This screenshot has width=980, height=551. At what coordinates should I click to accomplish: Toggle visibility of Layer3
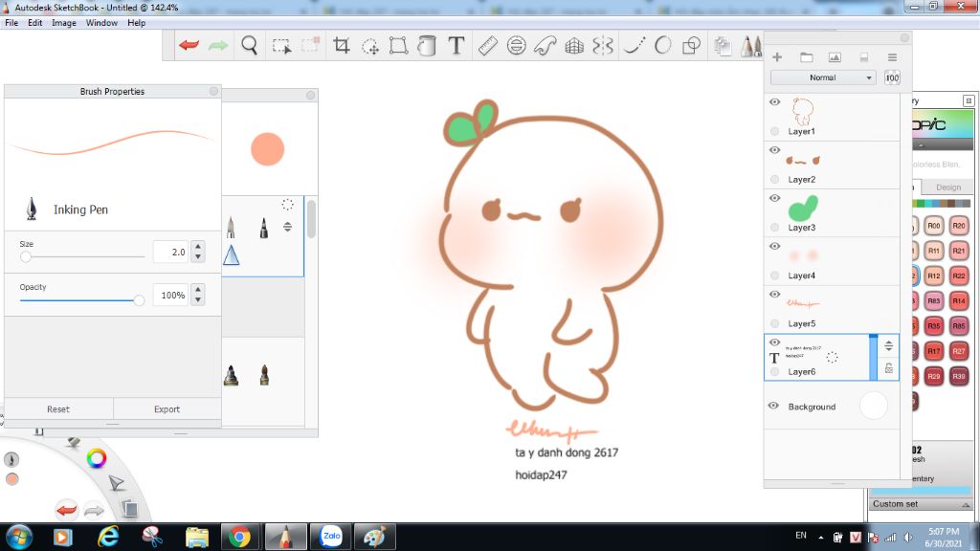tap(774, 198)
